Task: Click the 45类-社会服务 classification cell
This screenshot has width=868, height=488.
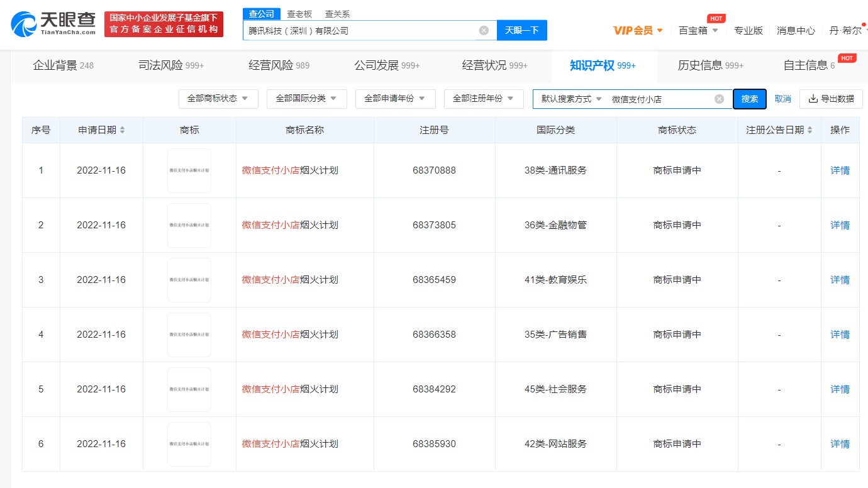Action: pyautogui.click(x=555, y=389)
